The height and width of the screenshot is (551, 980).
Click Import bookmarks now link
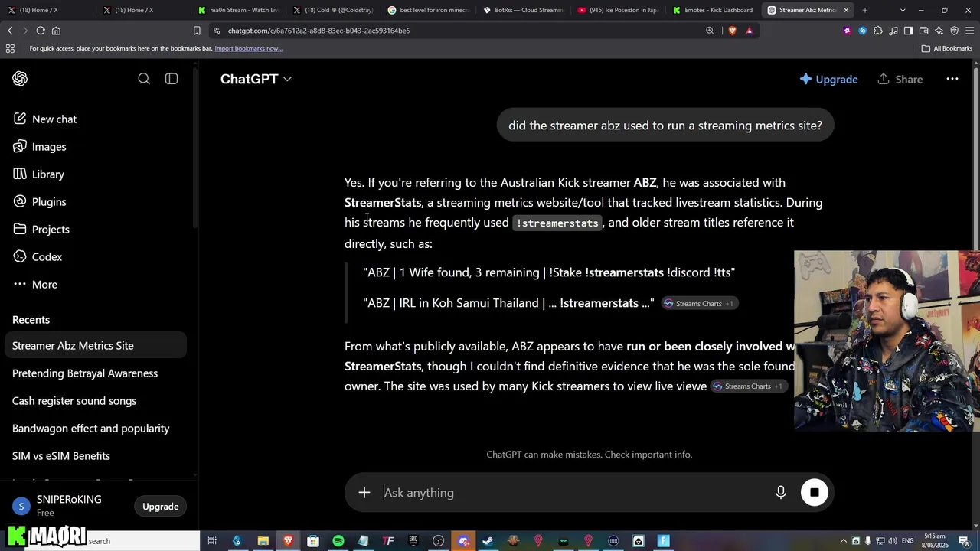248,48
